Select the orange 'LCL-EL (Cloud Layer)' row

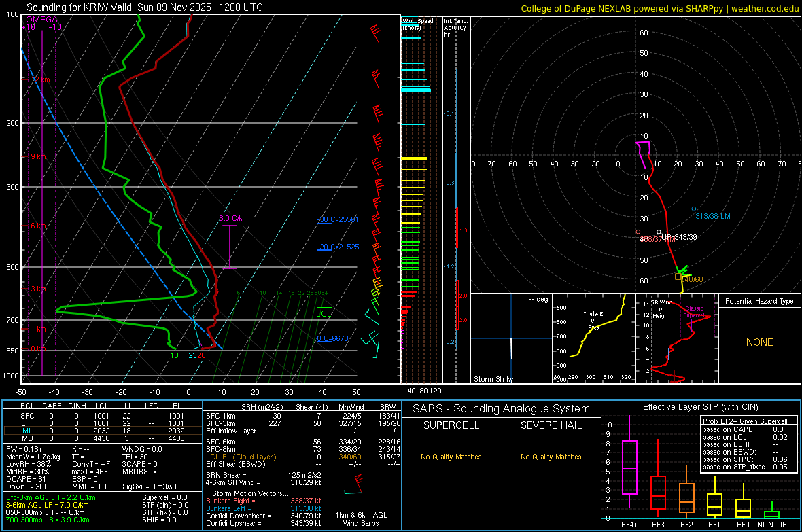(303, 457)
